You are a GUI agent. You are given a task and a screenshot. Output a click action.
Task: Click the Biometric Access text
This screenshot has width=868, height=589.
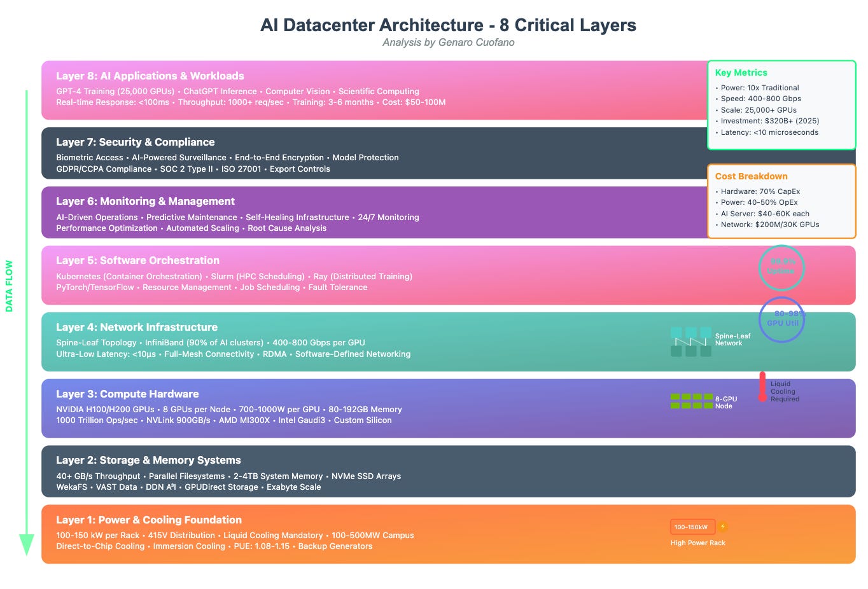tap(90, 157)
